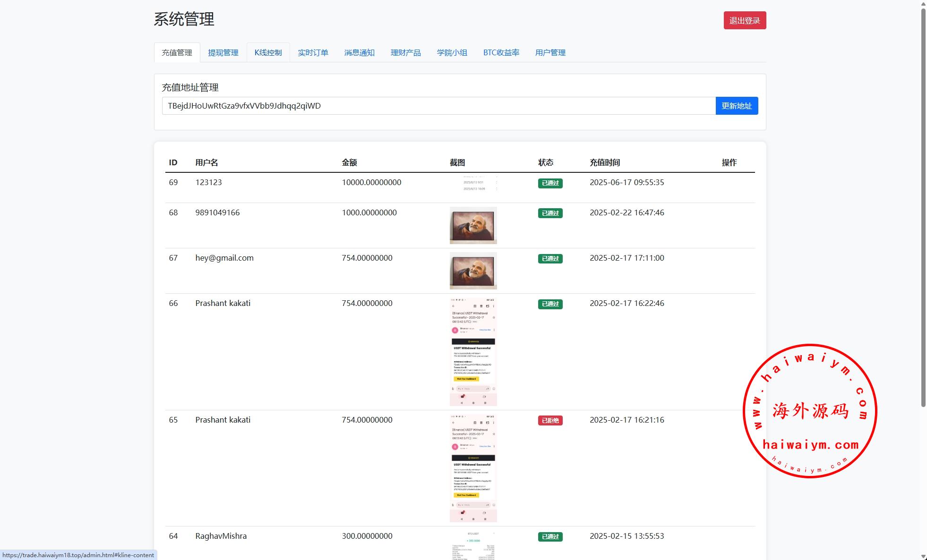Switch to the BTC收益率 tab
This screenshot has height=560, width=927.
501,52
